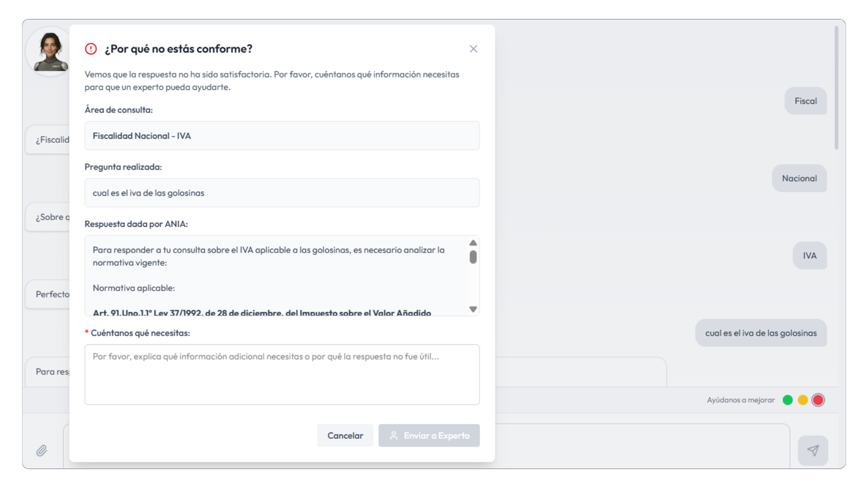Click the red alert icon in dialog header
The image size is (868, 488).
[91, 49]
